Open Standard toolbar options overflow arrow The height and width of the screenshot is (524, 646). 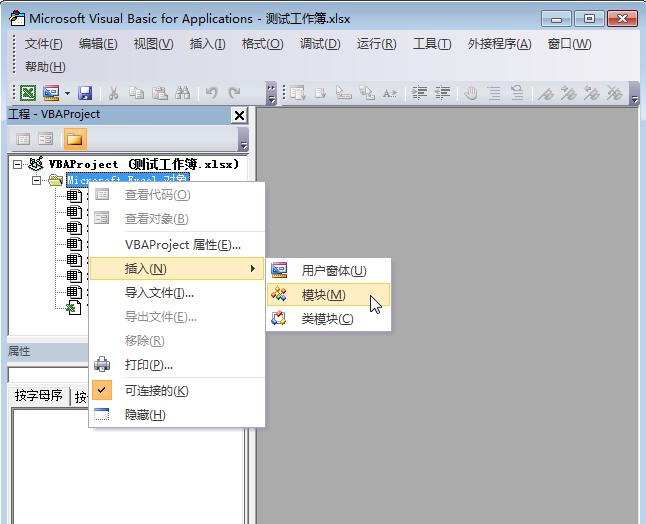(x=271, y=94)
